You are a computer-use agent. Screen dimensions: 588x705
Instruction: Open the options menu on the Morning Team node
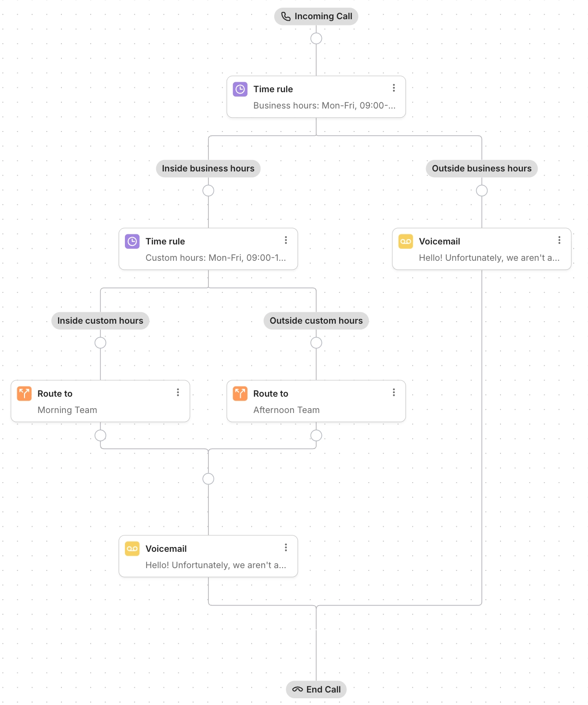[x=178, y=392]
